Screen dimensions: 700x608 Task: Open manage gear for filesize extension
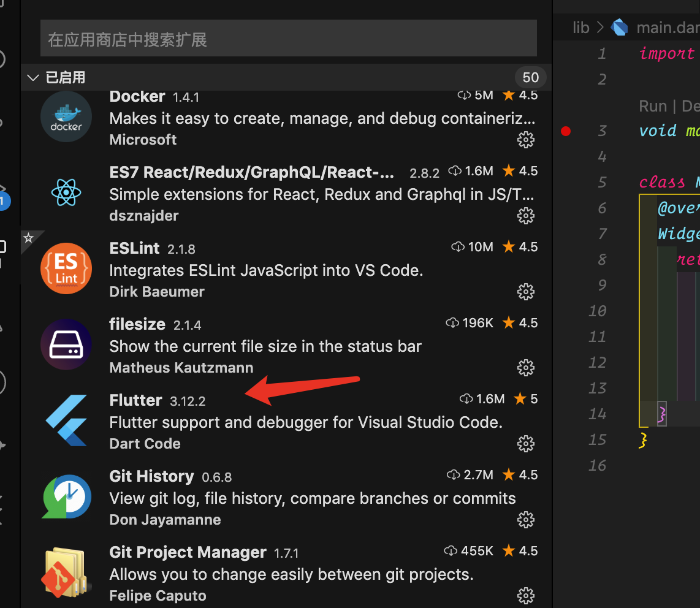(x=525, y=367)
